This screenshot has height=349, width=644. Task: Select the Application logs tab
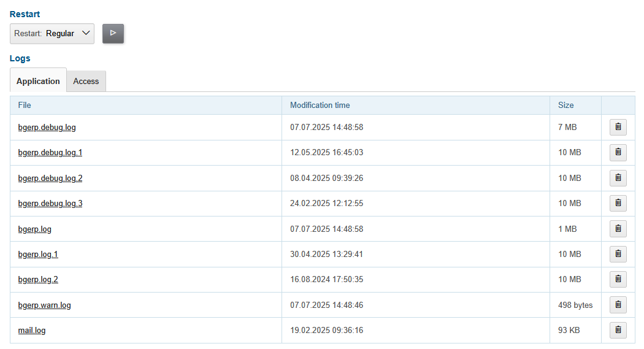click(x=38, y=81)
